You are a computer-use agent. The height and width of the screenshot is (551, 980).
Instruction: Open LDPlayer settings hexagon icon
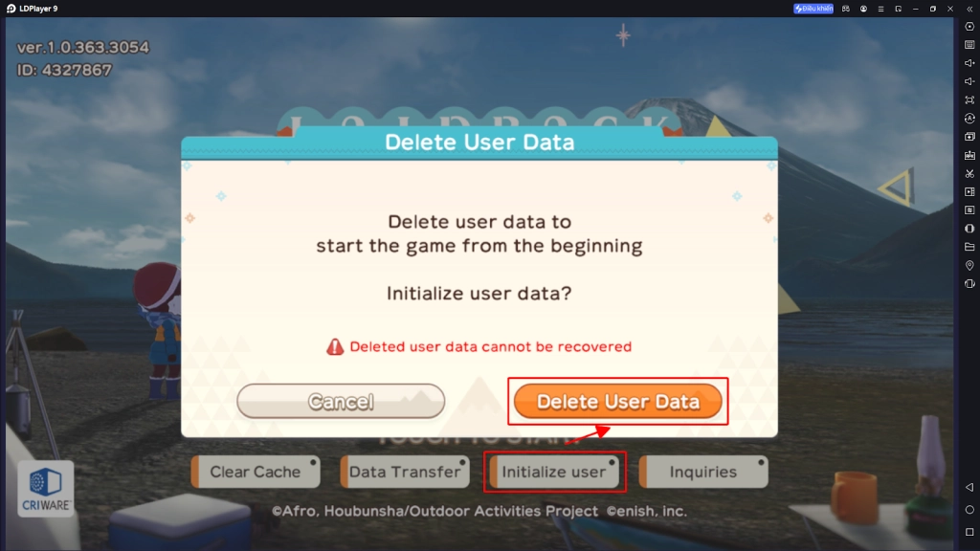tap(969, 26)
